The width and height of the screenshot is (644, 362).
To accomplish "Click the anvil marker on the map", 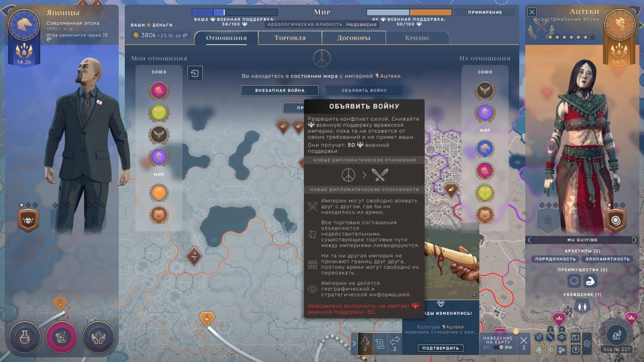I will [x=194, y=256].
